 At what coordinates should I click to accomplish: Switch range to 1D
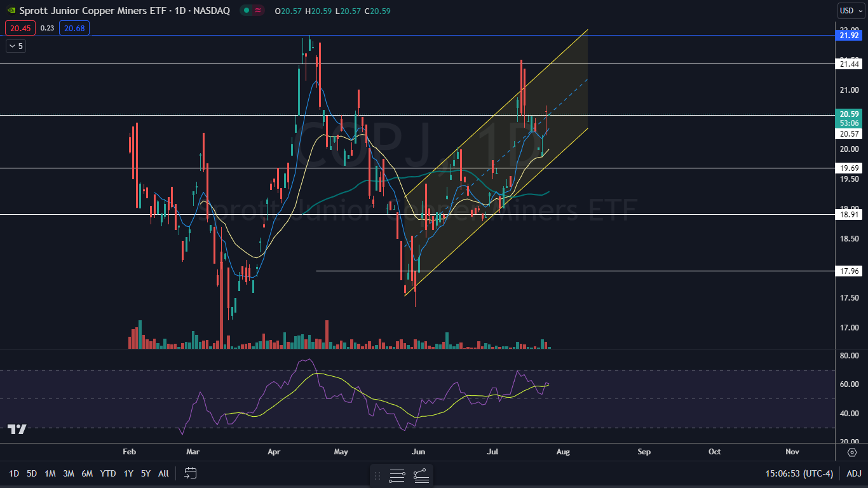14,473
